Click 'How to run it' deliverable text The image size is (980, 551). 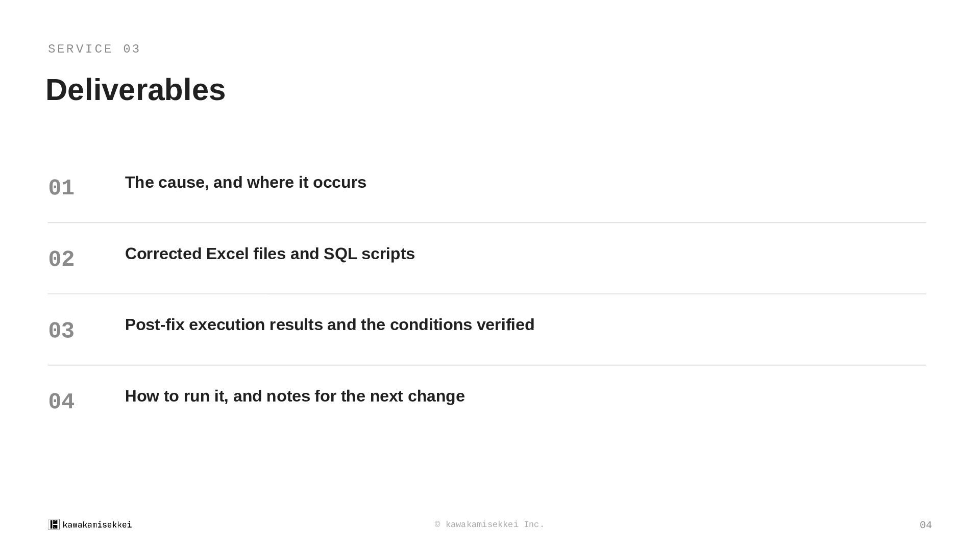tap(295, 396)
